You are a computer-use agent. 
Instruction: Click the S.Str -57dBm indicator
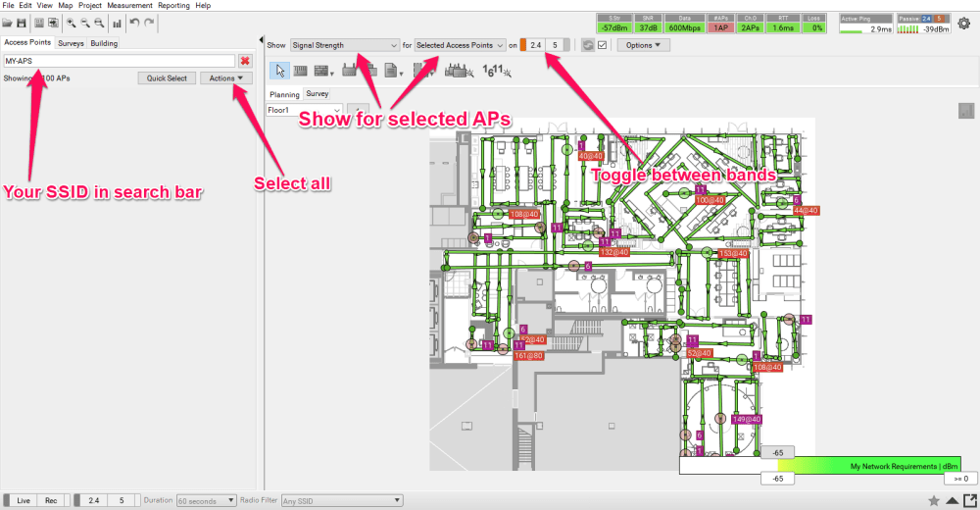(x=615, y=24)
